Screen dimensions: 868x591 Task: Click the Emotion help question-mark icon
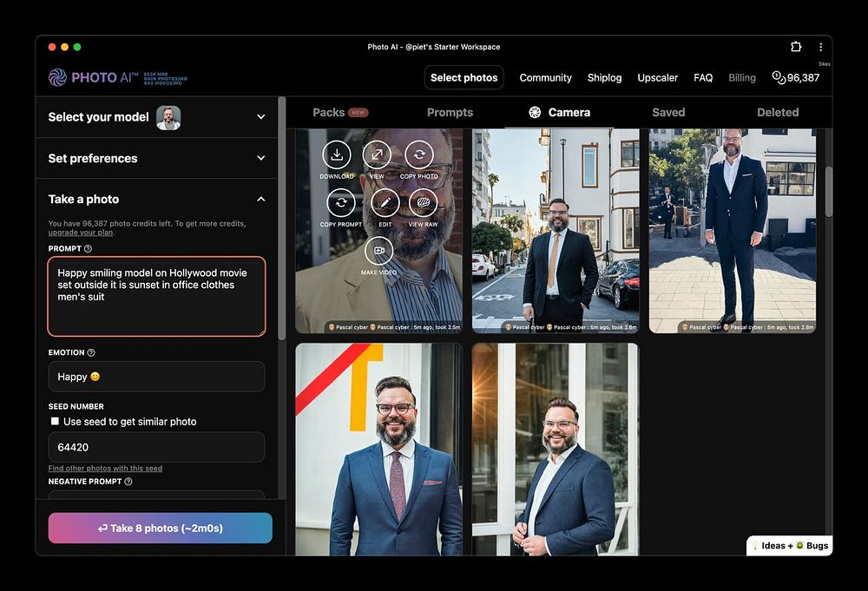(x=91, y=352)
